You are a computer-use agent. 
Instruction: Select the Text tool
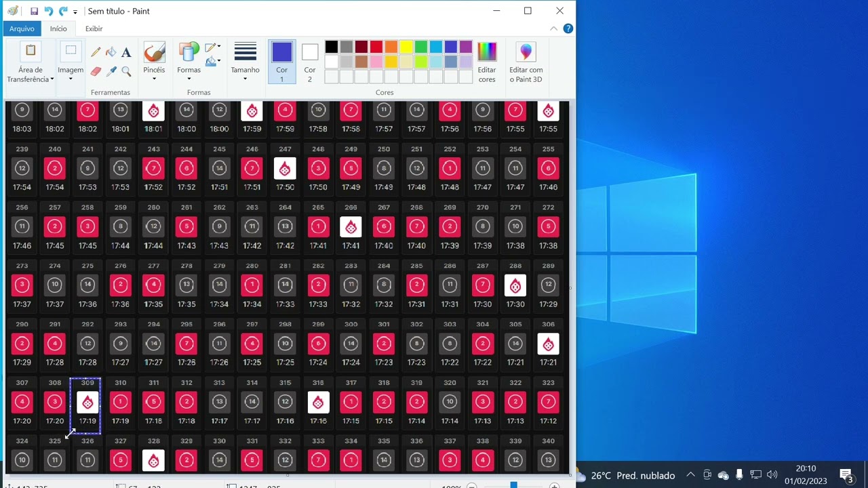click(126, 52)
